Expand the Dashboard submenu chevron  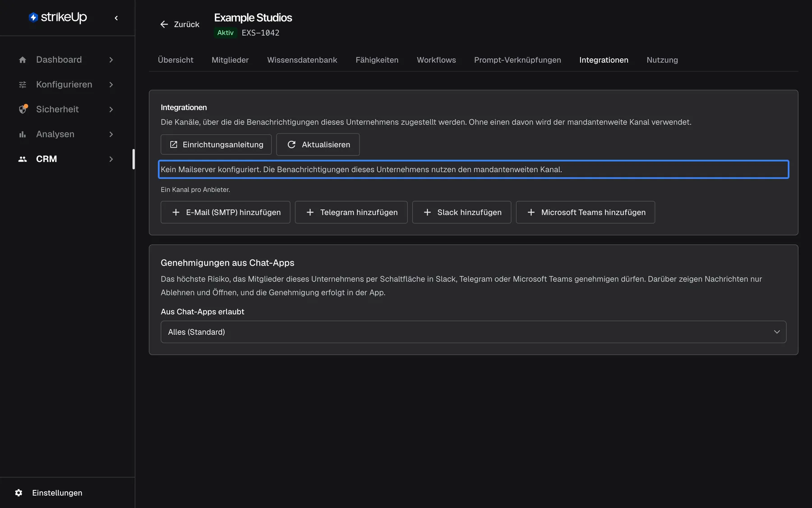point(111,60)
